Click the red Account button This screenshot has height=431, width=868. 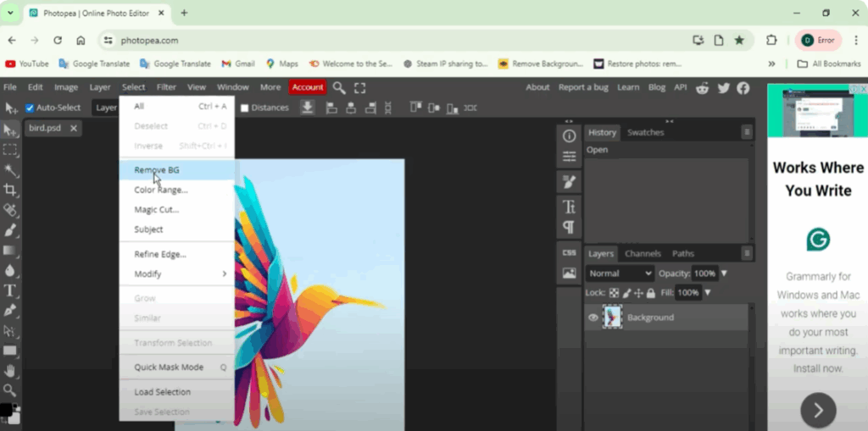point(307,87)
